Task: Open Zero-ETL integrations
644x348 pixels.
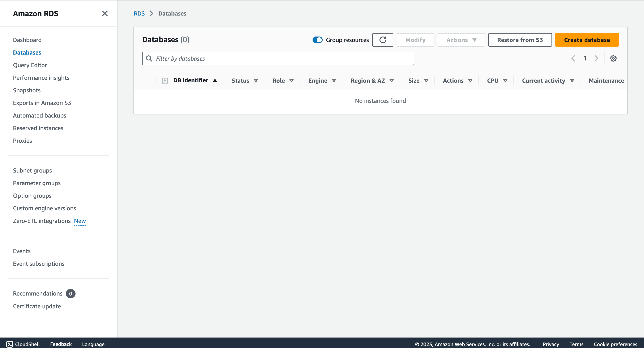Action: (42, 221)
